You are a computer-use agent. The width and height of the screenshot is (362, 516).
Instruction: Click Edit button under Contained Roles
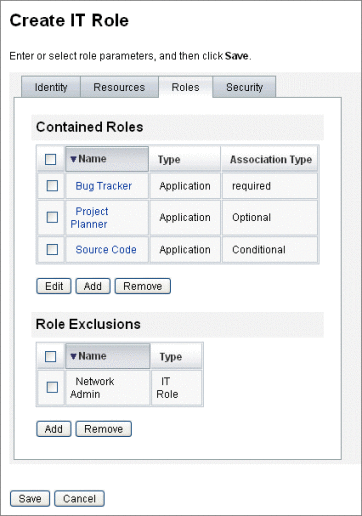tap(54, 286)
